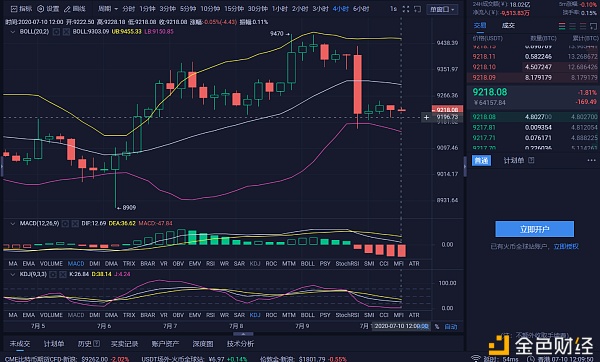600x362 pixels.
Task: Open the 单窗口 window layout dropdown
Action: click(x=442, y=9)
